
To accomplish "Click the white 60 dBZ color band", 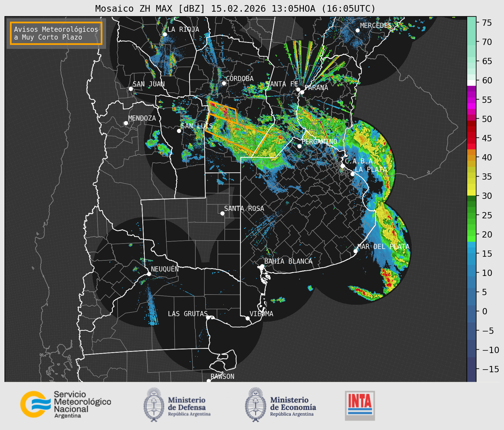I will 471,83.
